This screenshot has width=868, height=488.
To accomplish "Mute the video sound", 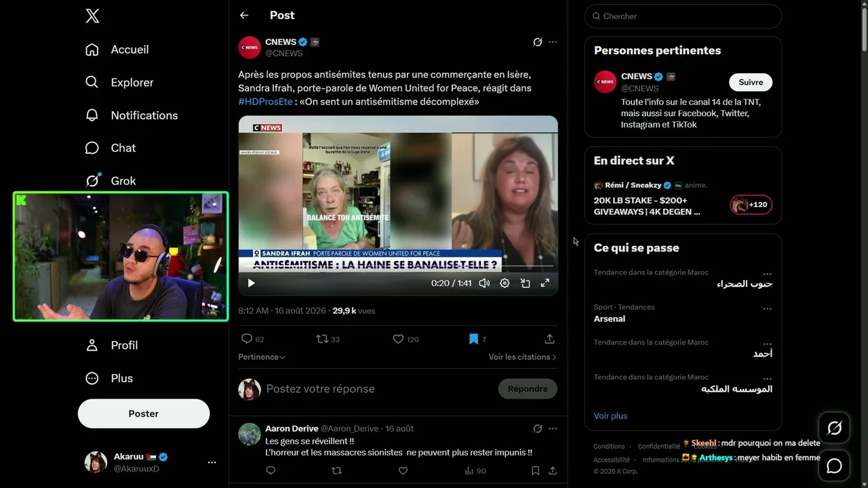I will [484, 283].
